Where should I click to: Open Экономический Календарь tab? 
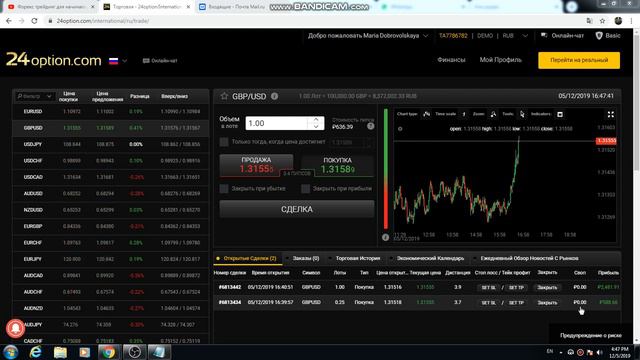point(430,258)
